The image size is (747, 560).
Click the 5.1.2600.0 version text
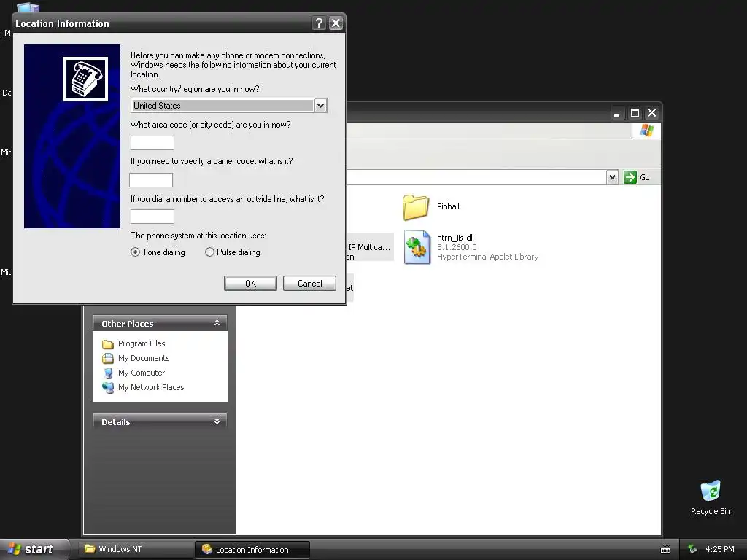click(457, 247)
